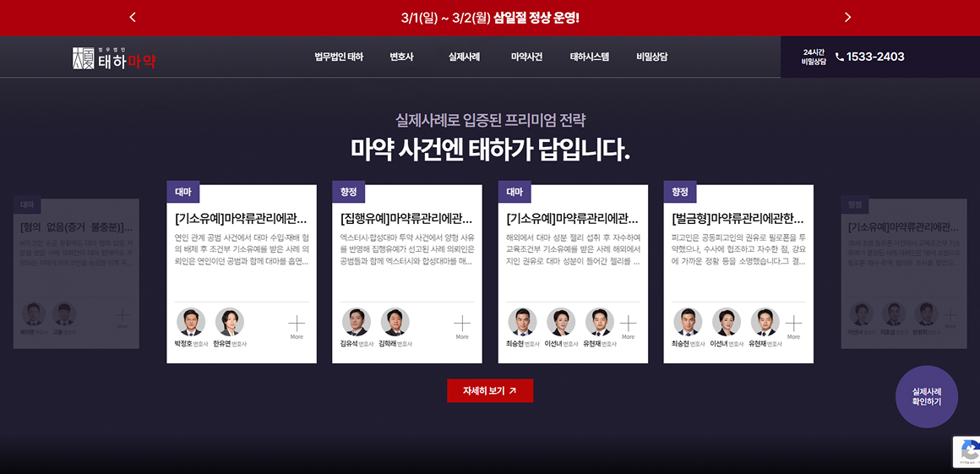Click the reCAPTCHA badge icon
Screen dimensions: 980x474
point(966,451)
